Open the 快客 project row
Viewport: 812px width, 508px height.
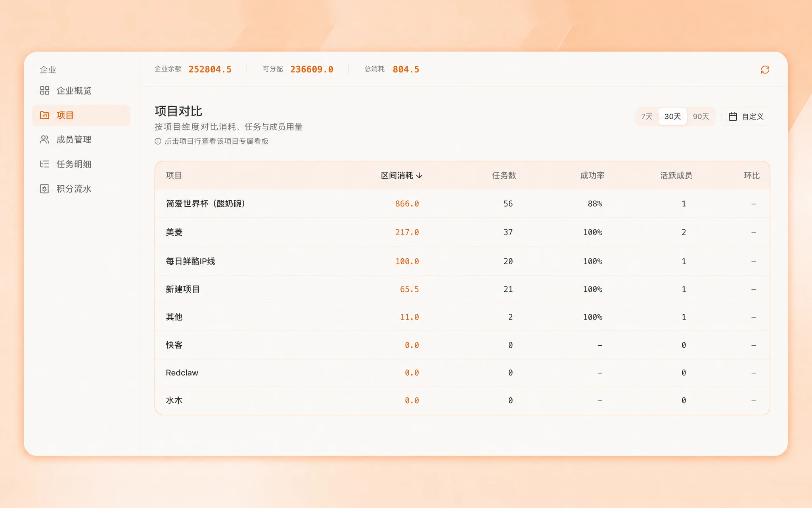[462, 345]
